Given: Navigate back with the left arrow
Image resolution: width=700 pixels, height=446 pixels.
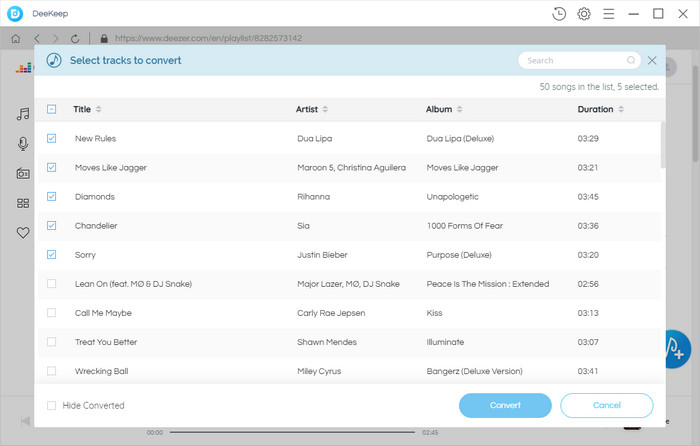Looking at the screenshot, I should [x=37, y=38].
